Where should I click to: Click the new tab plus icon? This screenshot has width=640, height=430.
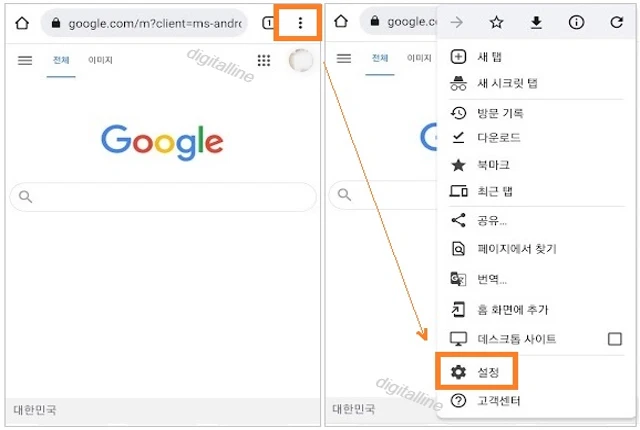[458, 57]
